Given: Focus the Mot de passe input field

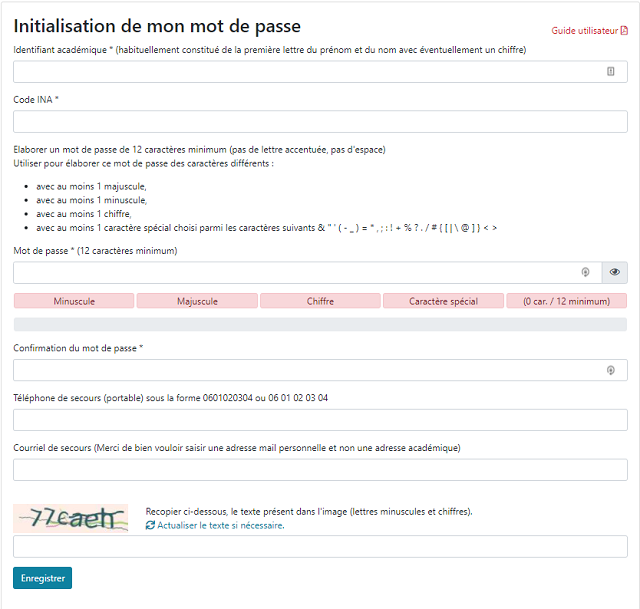Looking at the screenshot, I should coord(307,273).
